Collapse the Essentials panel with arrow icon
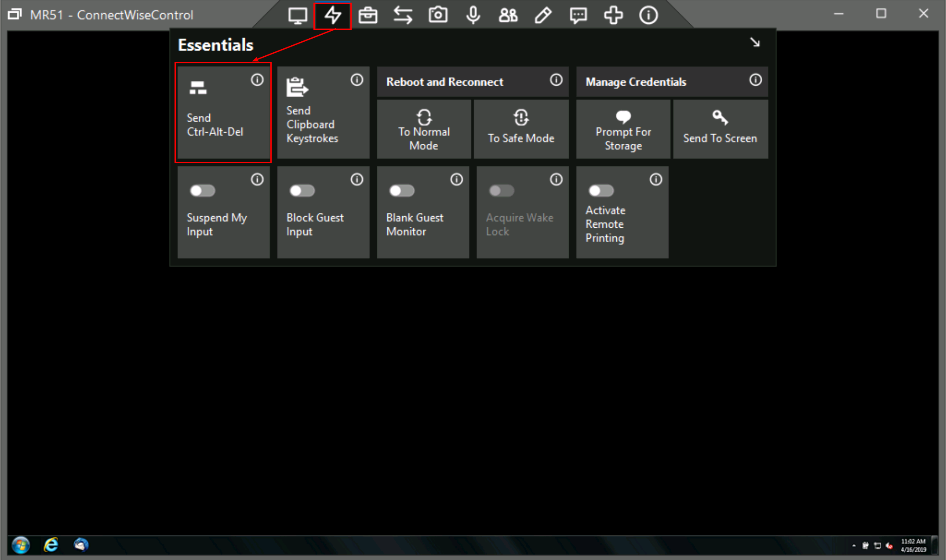946x560 pixels. click(755, 43)
